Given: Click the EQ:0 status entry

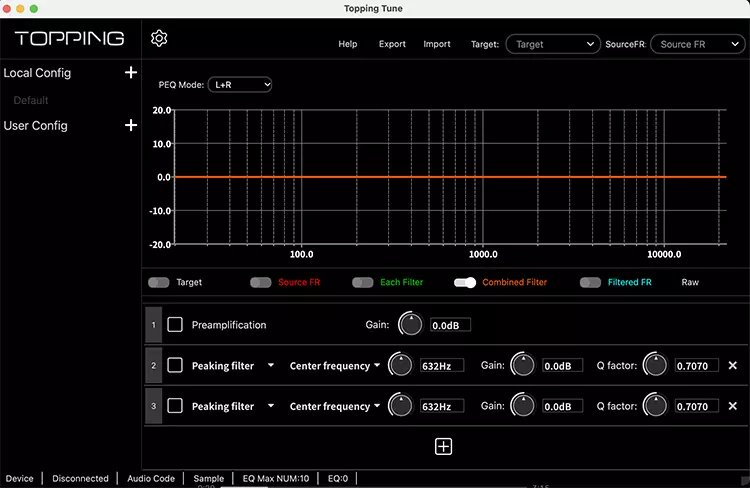Looking at the screenshot, I should pyautogui.click(x=338, y=478).
